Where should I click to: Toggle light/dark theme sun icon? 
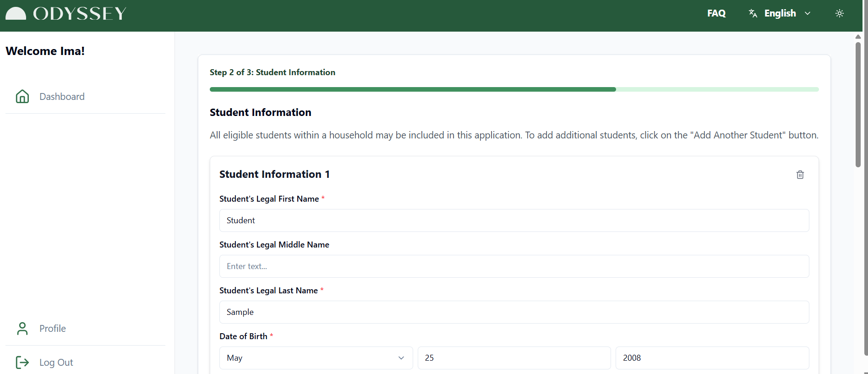tap(839, 13)
